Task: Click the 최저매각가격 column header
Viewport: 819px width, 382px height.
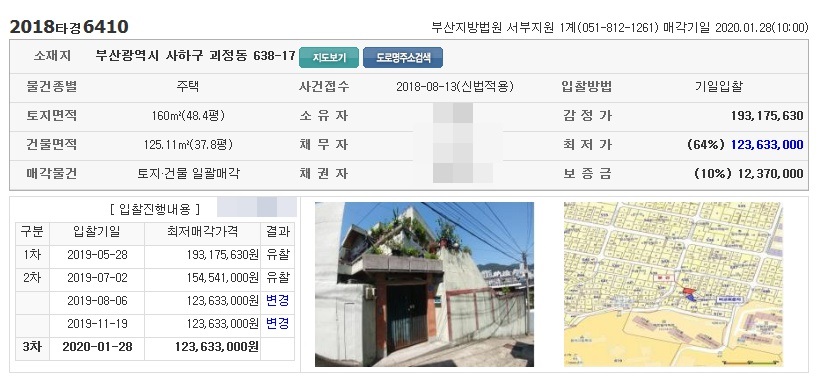Action: [202, 231]
